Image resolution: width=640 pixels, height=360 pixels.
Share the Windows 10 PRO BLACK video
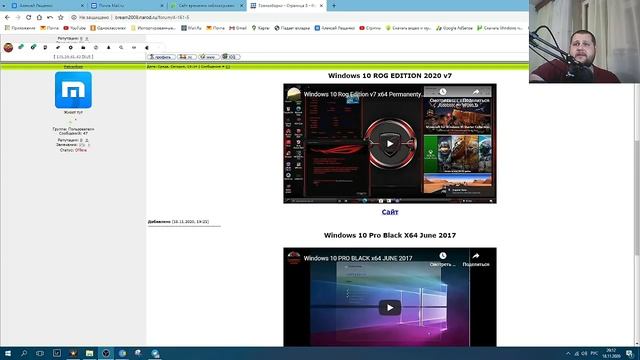click(476, 259)
